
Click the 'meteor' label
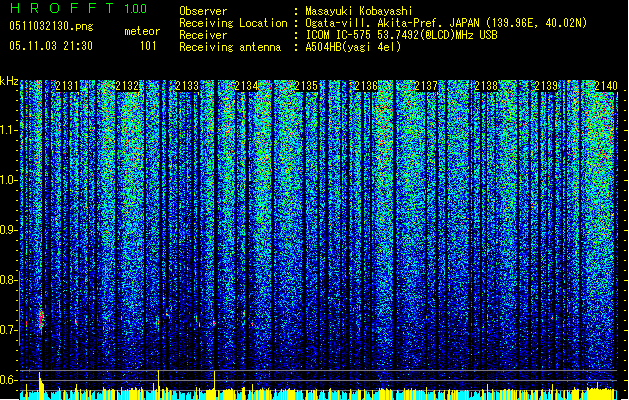pyautogui.click(x=142, y=31)
